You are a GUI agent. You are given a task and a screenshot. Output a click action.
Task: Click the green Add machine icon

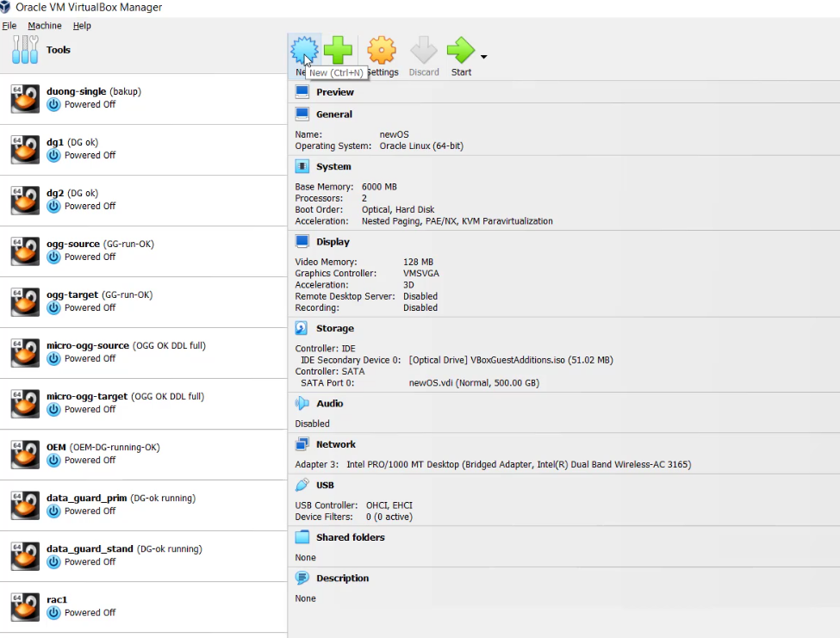tap(339, 50)
